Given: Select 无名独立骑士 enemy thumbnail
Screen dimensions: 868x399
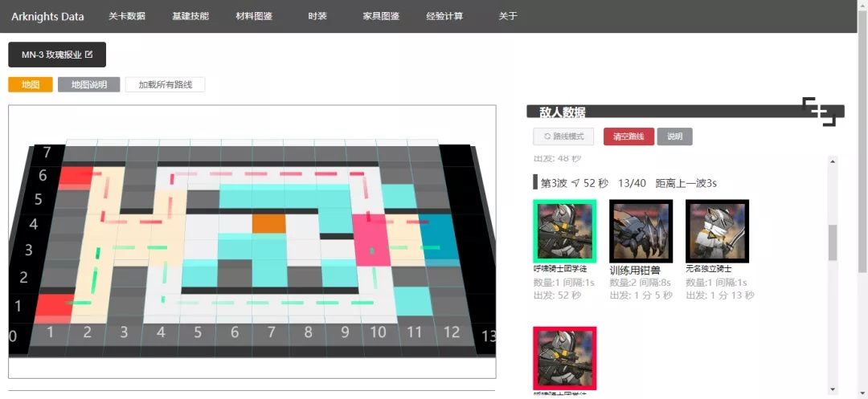Looking at the screenshot, I should pos(718,231).
